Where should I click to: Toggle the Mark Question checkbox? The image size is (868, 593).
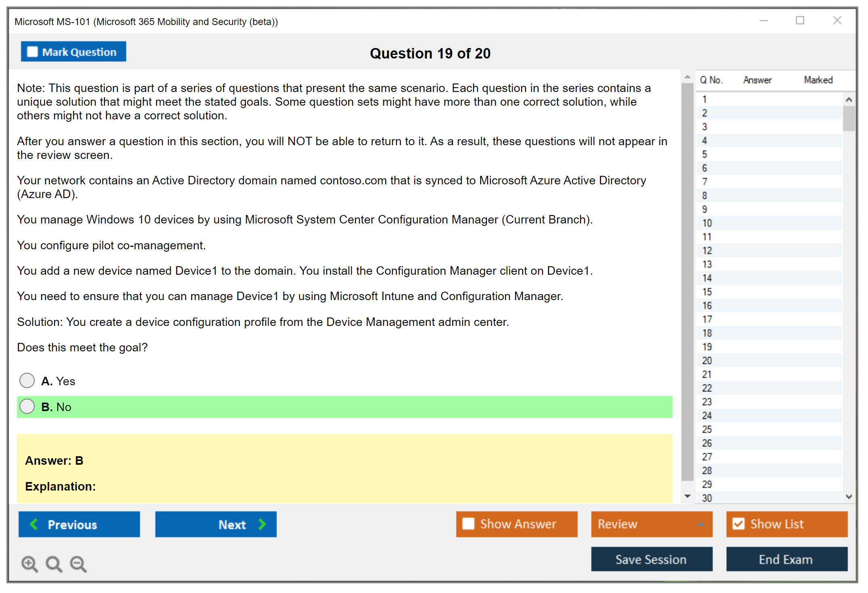tap(32, 52)
